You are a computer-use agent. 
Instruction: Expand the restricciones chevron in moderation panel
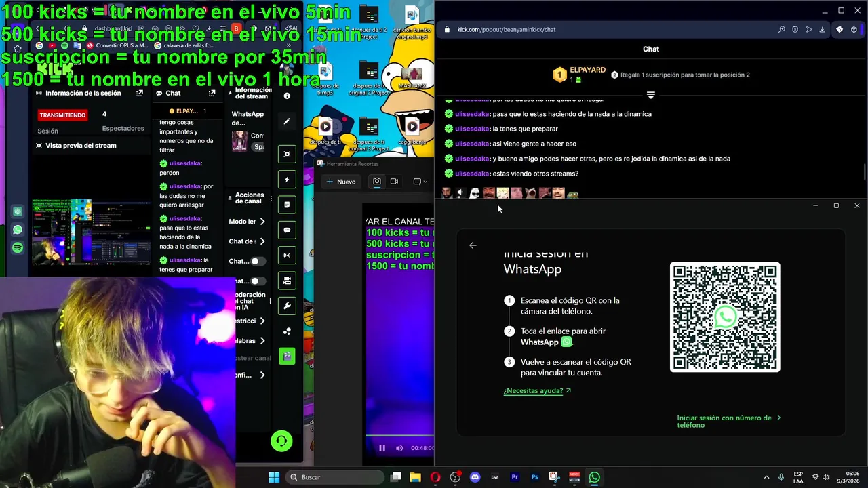coord(262,321)
